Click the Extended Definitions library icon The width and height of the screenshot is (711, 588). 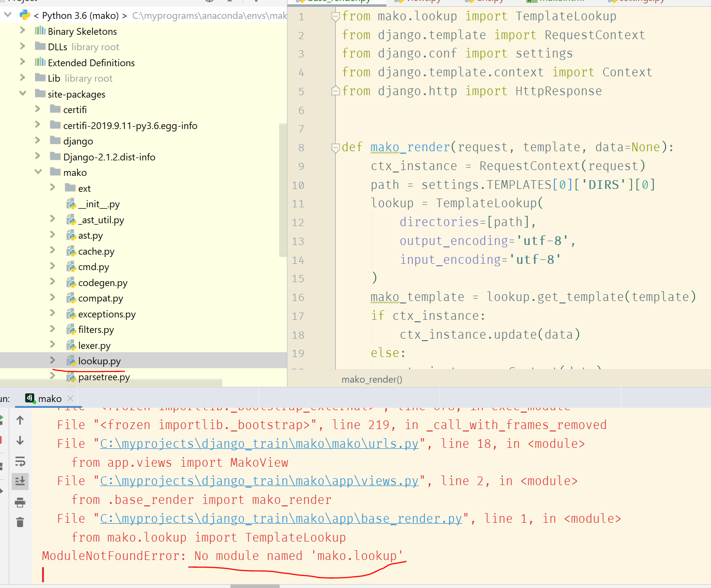(40, 62)
